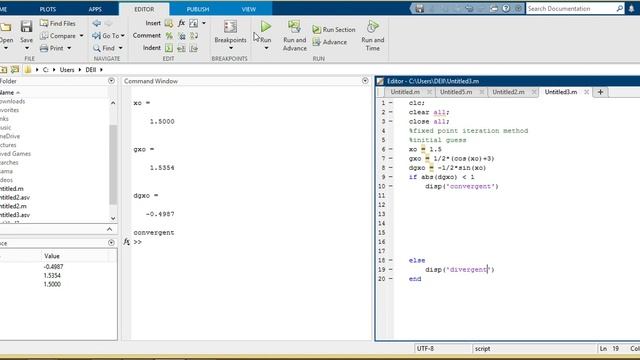Click the wrap comments icon
Screen dimensions: 640x360
(194, 36)
